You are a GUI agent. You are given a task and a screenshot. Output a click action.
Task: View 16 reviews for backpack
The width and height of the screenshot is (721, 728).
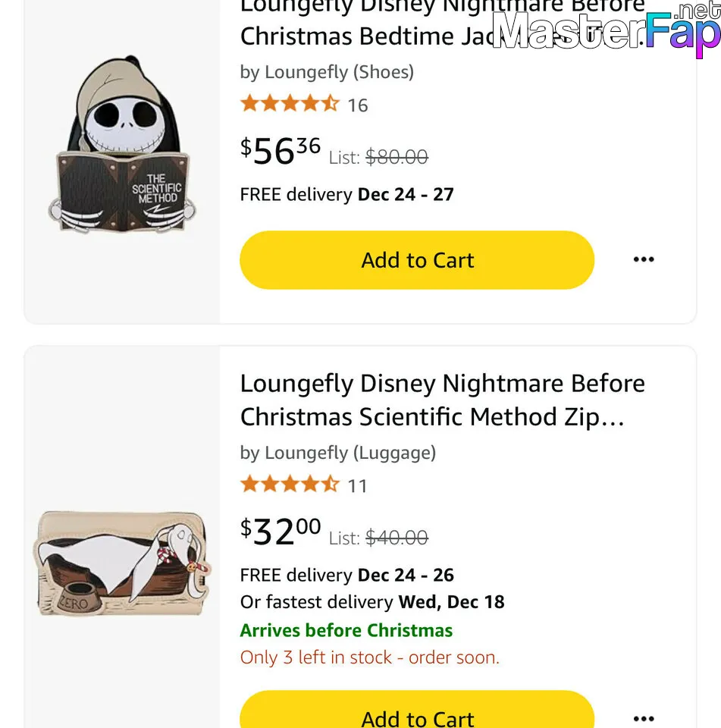click(358, 105)
